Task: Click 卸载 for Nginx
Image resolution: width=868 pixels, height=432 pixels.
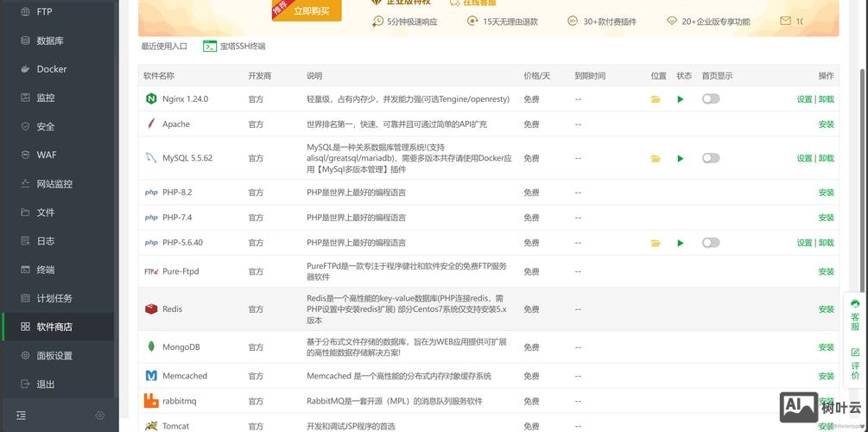Action: [x=826, y=99]
